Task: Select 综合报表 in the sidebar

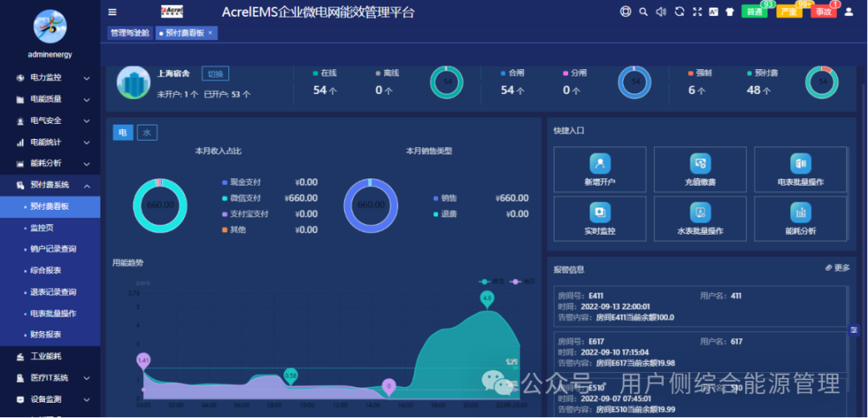Action: tap(46, 271)
